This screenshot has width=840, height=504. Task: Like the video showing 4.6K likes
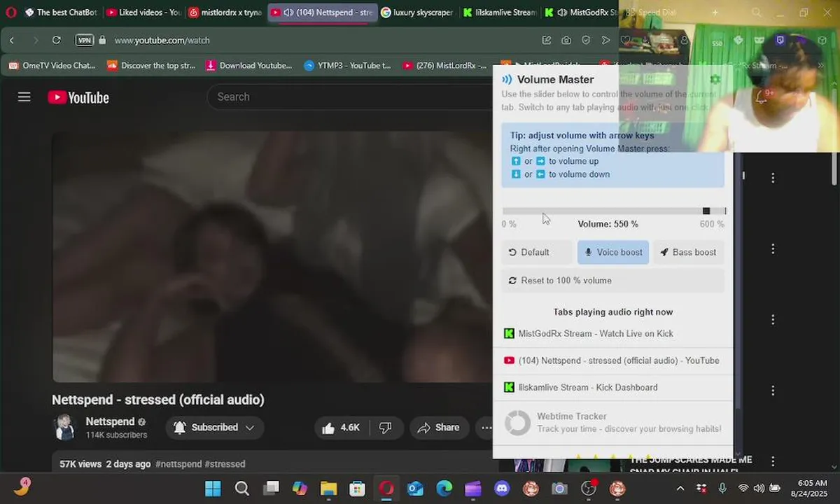click(342, 428)
